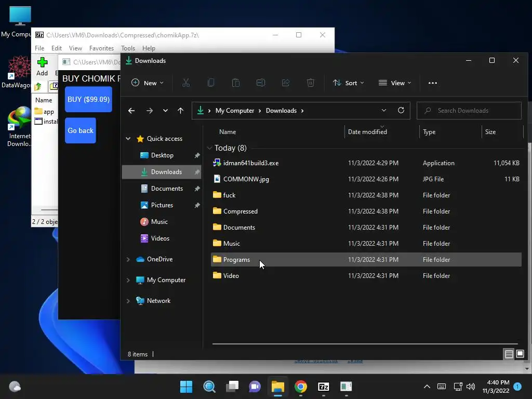Switch to 7-Zip from the taskbar
This screenshot has width=532, height=399.
(x=323, y=387)
